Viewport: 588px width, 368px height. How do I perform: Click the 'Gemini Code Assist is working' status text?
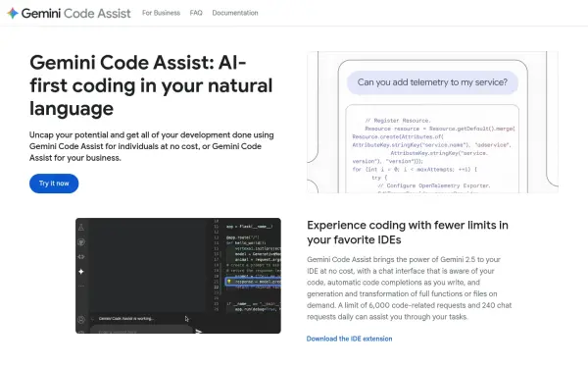click(126, 318)
